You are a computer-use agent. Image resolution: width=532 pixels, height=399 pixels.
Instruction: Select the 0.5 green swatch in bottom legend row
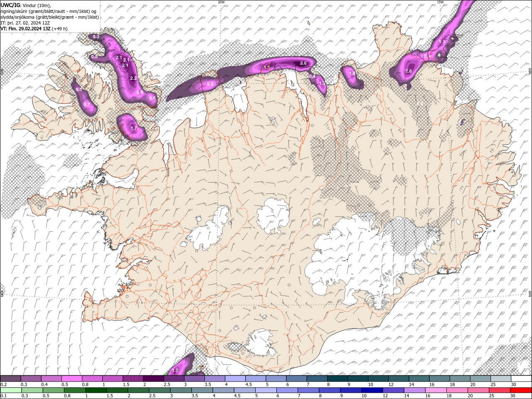(x=53, y=390)
